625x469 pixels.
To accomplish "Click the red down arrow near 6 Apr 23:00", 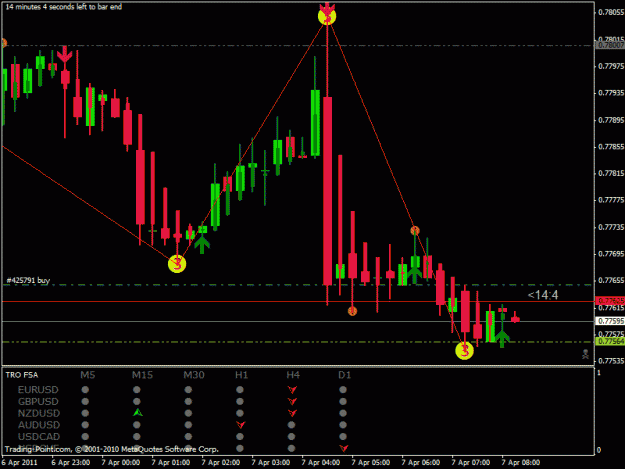I will click(64, 54).
